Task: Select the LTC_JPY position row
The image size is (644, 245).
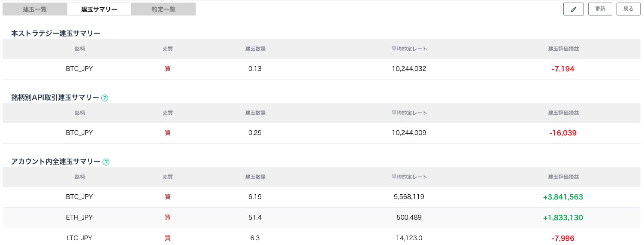Action: click(x=322, y=238)
